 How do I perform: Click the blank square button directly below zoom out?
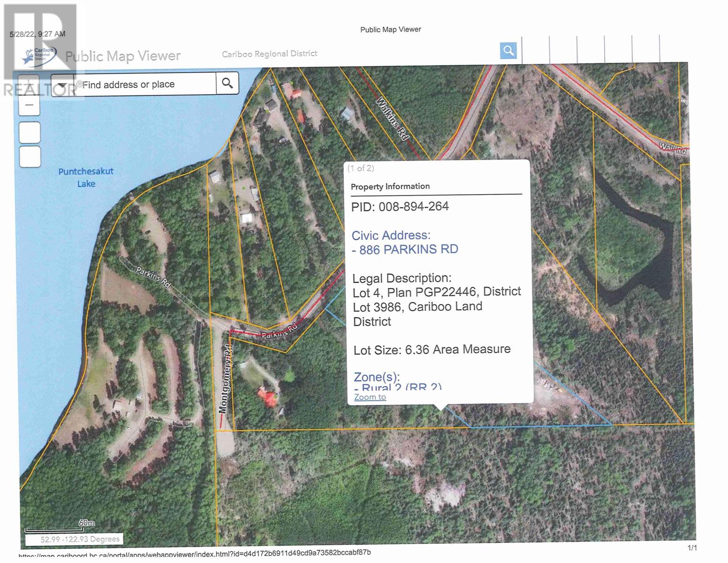coord(30,132)
